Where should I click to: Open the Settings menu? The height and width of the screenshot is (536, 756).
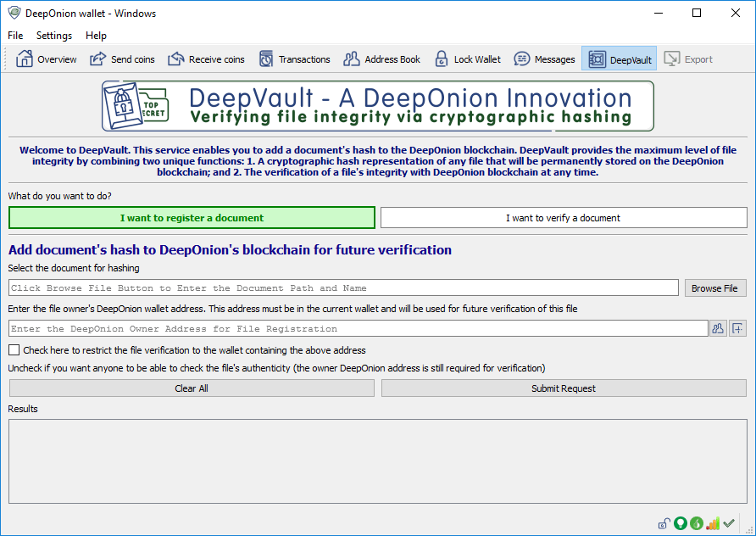tap(54, 36)
